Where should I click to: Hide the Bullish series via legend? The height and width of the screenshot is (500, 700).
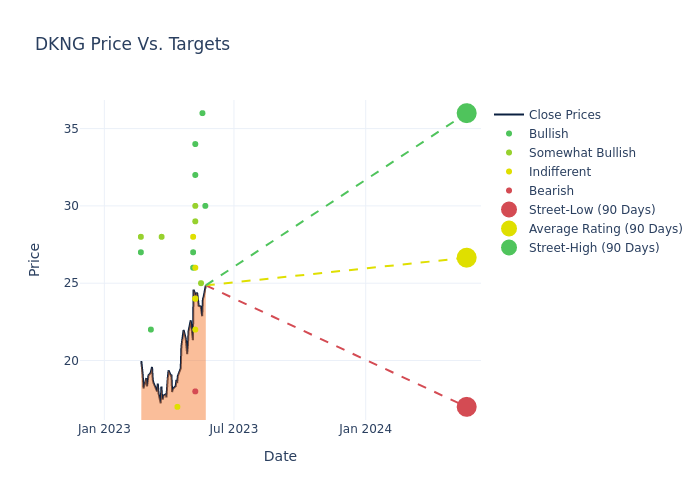tap(548, 134)
